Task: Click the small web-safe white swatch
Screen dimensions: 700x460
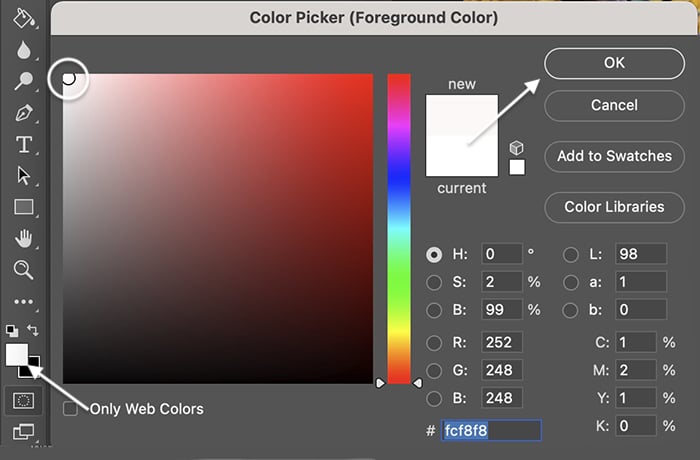Action: 517,167
